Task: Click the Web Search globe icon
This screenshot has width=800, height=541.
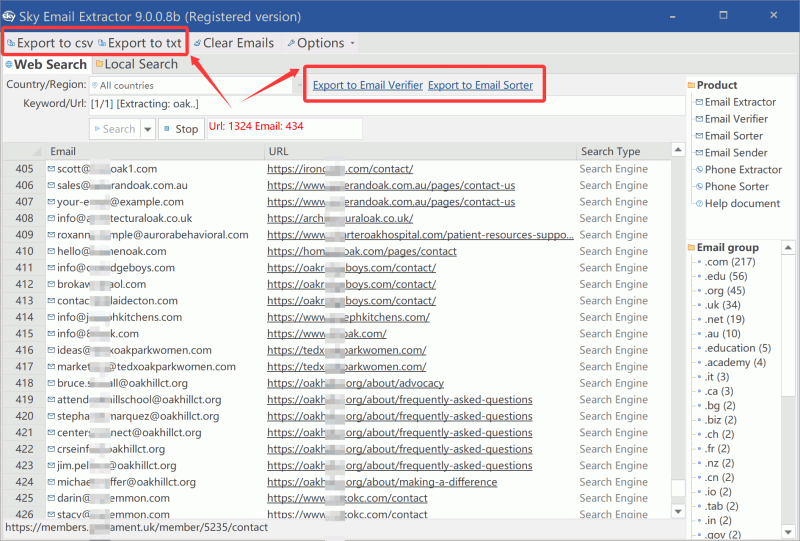Action: [9, 65]
